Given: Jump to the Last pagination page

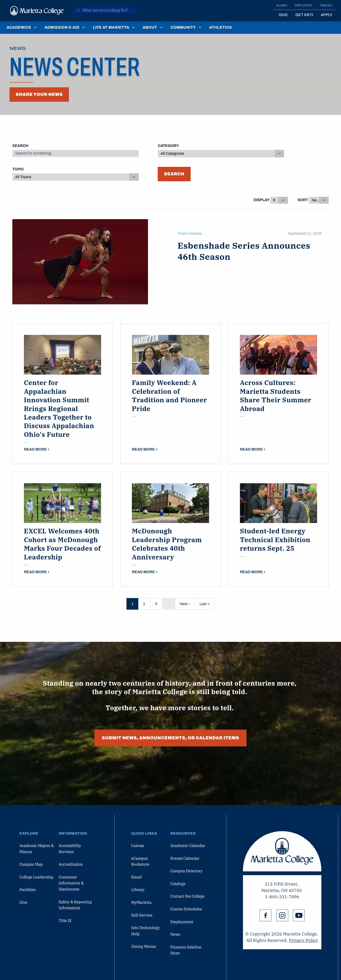Looking at the screenshot, I should pos(204,604).
